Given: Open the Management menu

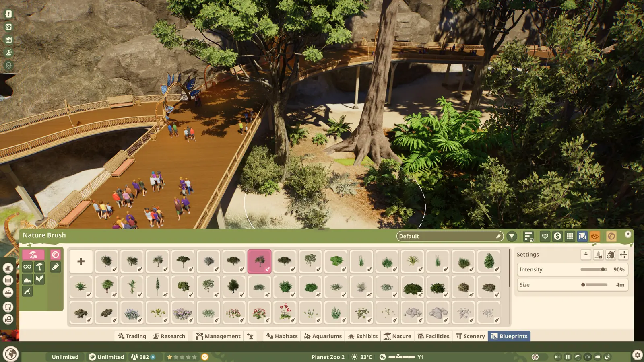Looking at the screenshot, I should pos(218,336).
